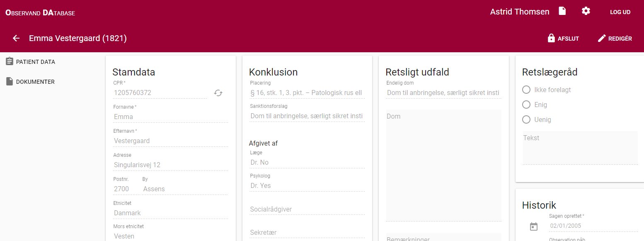Click the CPR refresh sync icon
Viewport: 644px width, 241px height.
[218, 93]
